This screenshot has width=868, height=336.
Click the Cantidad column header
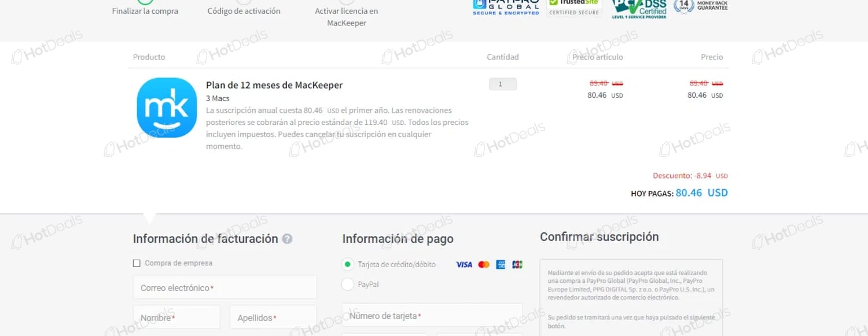coord(503,57)
